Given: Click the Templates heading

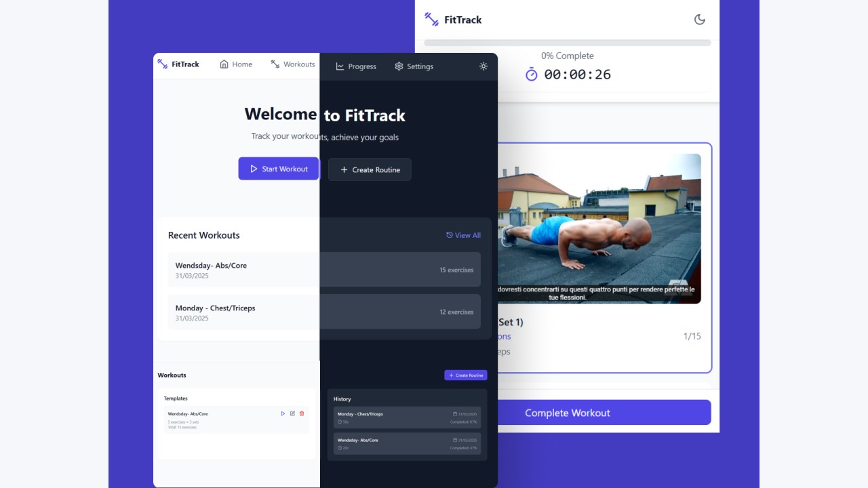Looking at the screenshot, I should (x=176, y=399).
